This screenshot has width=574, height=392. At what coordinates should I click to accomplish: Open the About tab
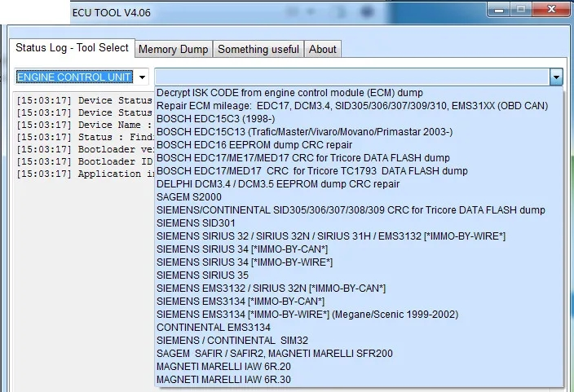322,50
